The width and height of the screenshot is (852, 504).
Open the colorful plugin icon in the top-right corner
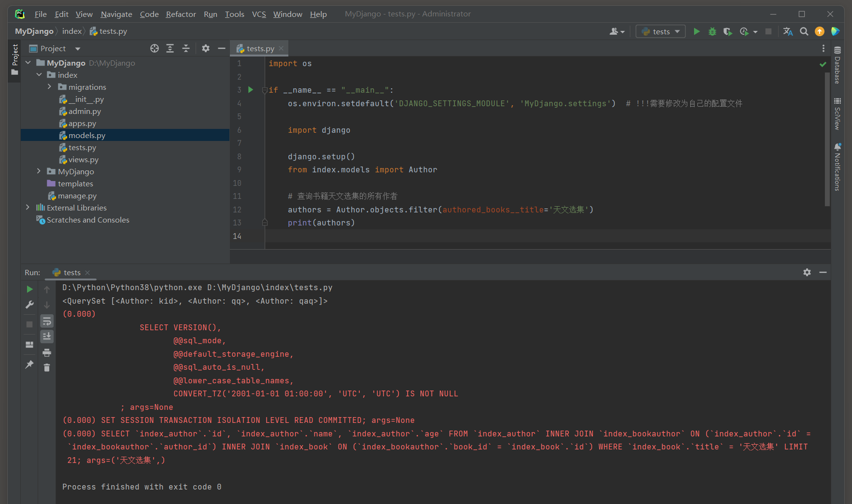pyautogui.click(x=835, y=31)
